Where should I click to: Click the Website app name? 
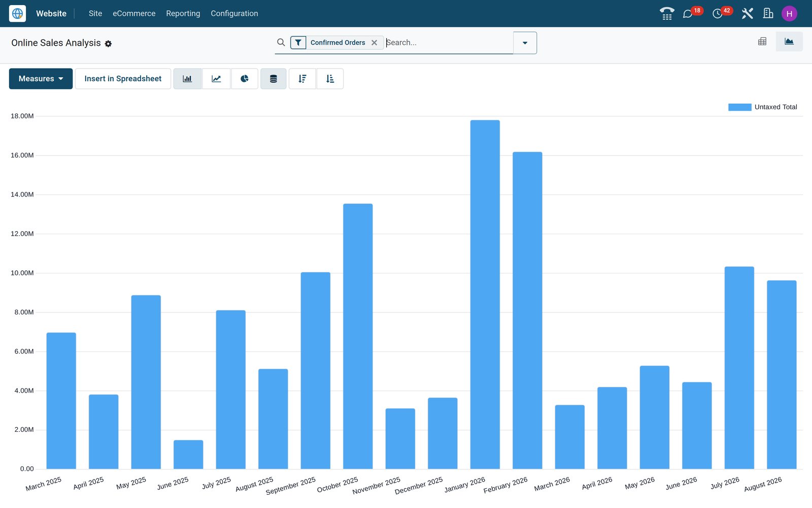[x=51, y=14]
